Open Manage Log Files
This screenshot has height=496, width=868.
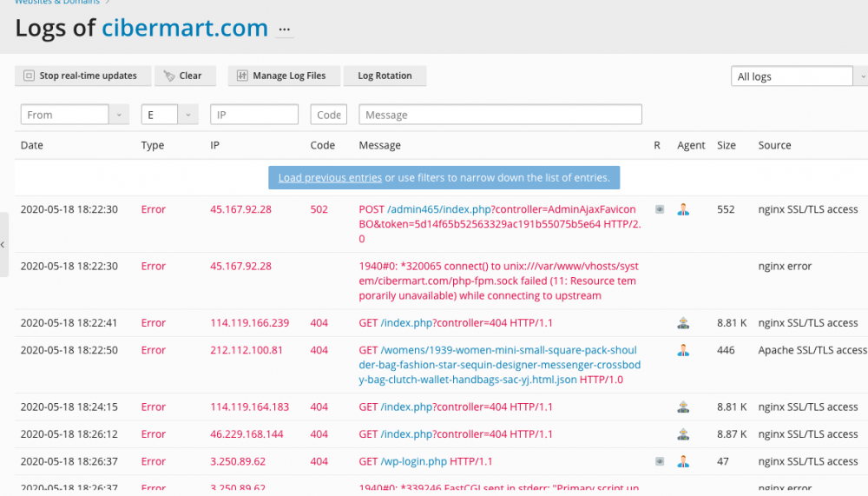click(284, 76)
